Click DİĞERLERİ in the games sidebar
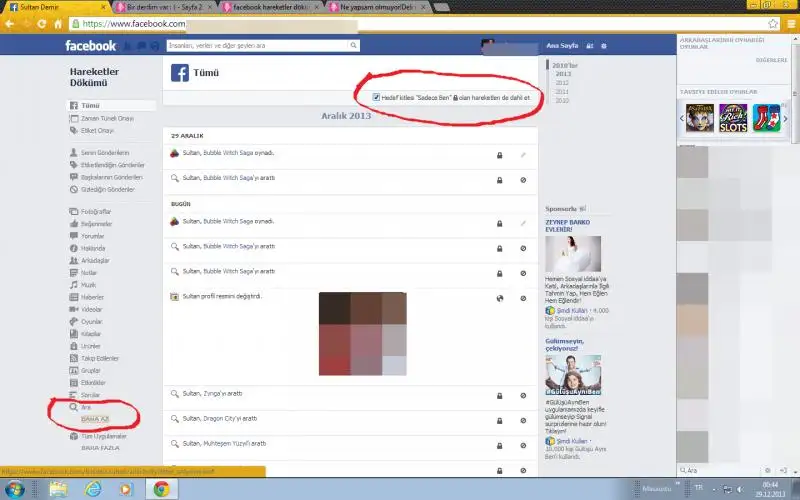The width and height of the screenshot is (800, 500). coord(771,60)
